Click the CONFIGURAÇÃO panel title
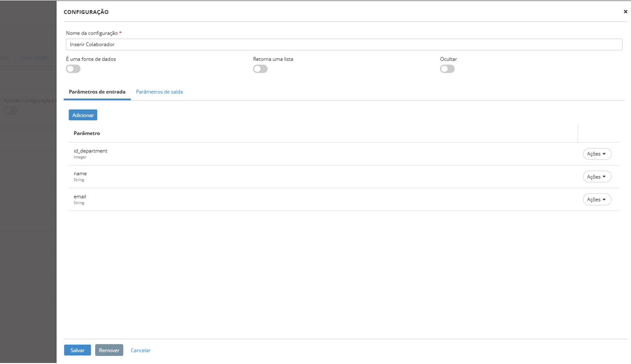This screenshot has width=631, height=364. click(86, 12)
